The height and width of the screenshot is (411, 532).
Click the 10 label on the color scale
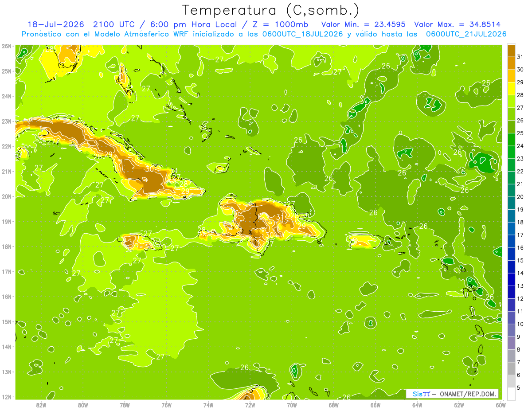(x=520, y=324)
